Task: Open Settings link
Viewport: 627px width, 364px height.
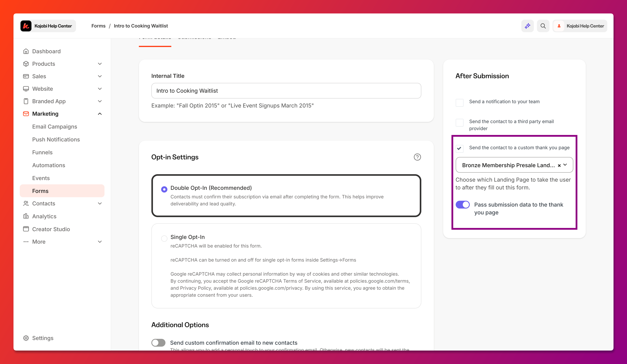Action: (x=43, y=338)
